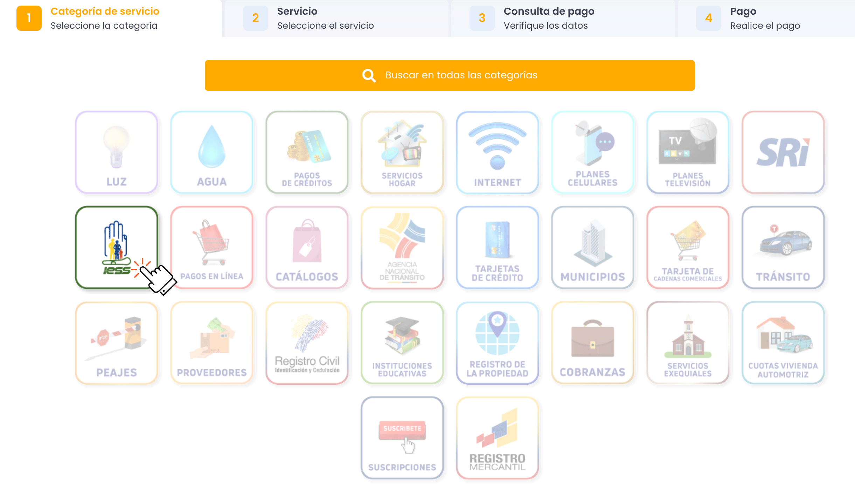This screenshot has width=855, height=504.
Task: Select Planes Televisión tile
Action: pyautogui.click(x=688, y=152)
